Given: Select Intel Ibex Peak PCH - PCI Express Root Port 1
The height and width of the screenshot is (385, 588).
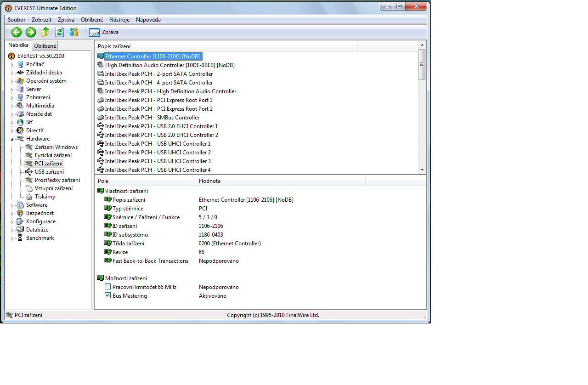Looking at the screenshot, I should 158,100.
